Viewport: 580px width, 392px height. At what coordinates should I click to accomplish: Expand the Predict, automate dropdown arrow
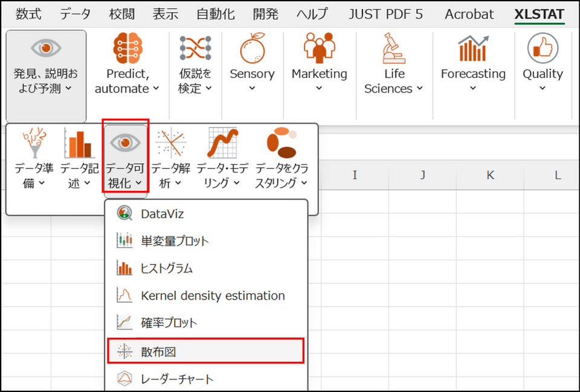coord(156,88)
